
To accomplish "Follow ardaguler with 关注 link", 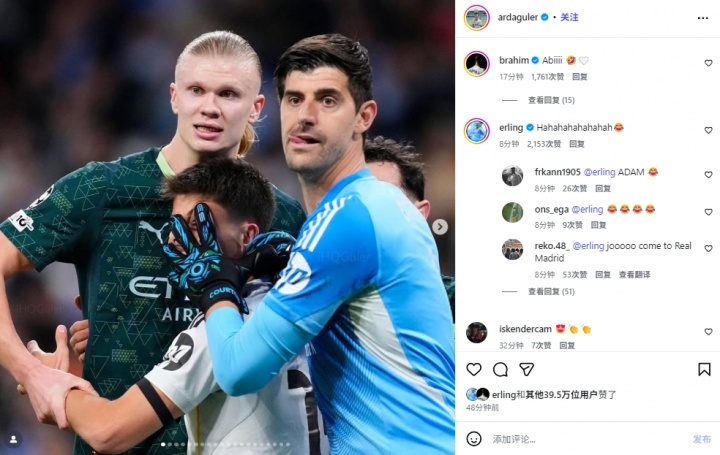I will pos(569,17).
